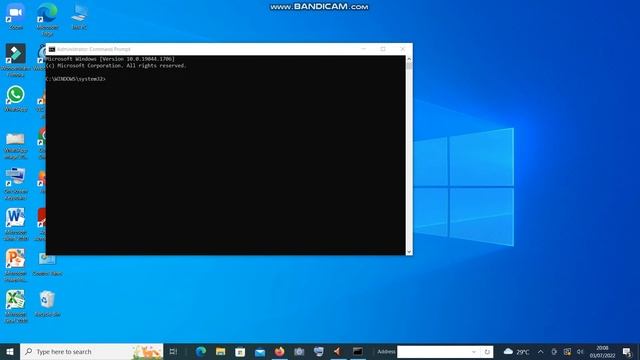Select the WhatsApp image folder on desktop
The width and height of the screenshot is (640, 360).
(16, 145)
